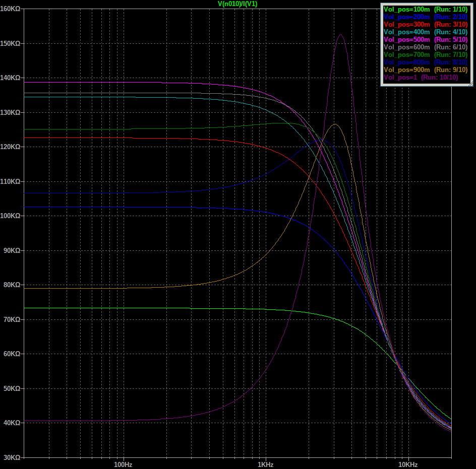Select legend entry Vol_pos=300m (Run: 3/10)
This screenshot has height=469, width=476.
click(x=426, y=25)
